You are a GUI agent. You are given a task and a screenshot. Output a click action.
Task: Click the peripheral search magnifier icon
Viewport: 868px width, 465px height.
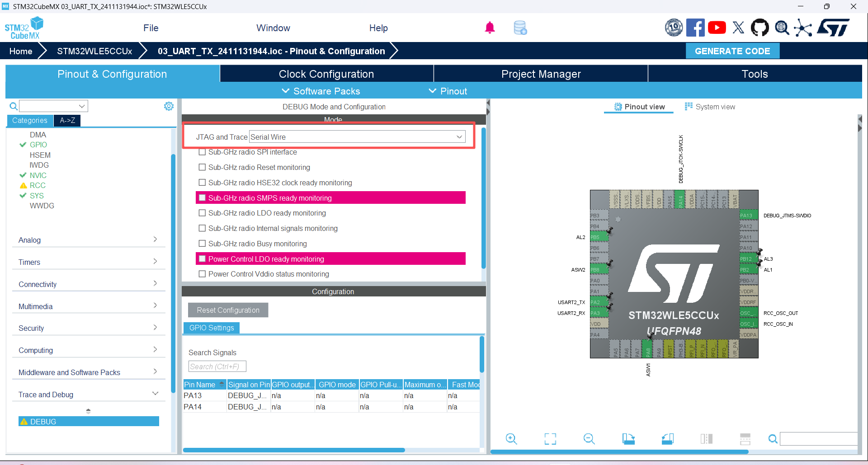point(14,106)
